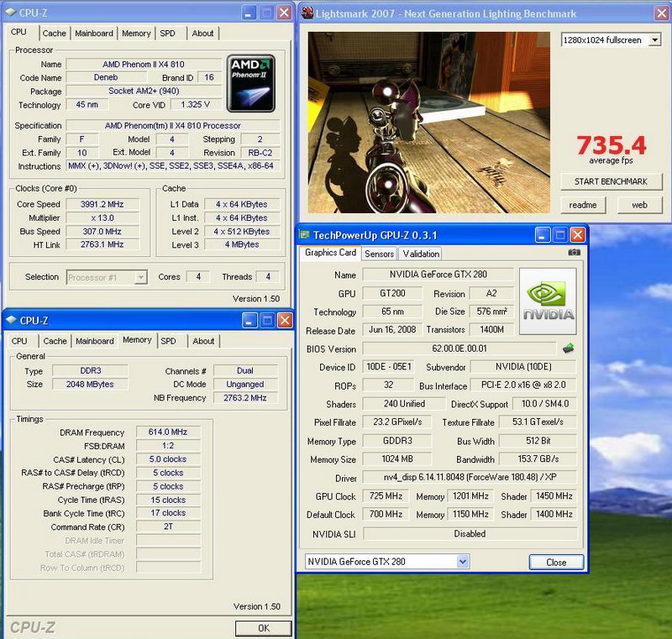Image resolution: width=672 pixels, height=639 pixels.
Task: Open the Processor #1 selection dropdown
Action: (140, 278)
